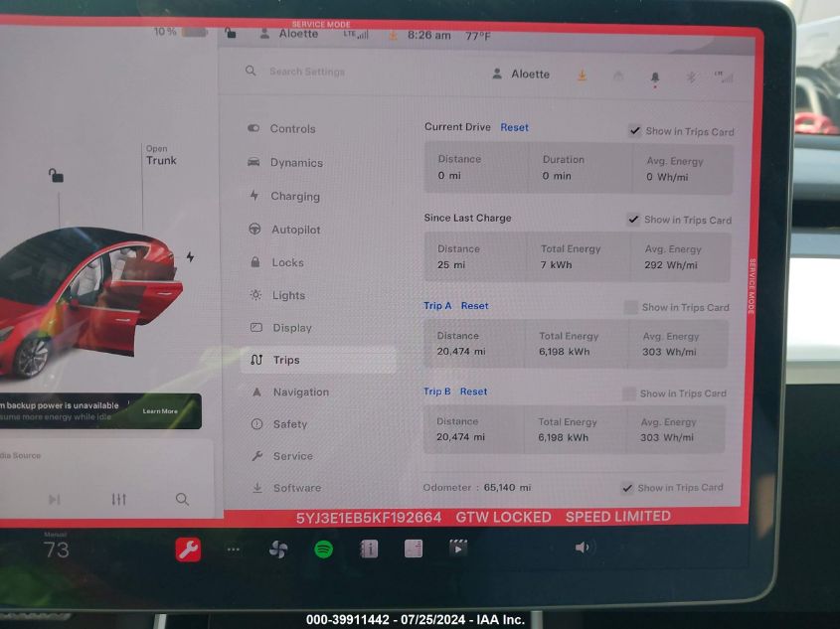The height and width of the screenshot is (629, 840).
Task: Open the Aloette driver profile menu
Action: pyautogui.click(x=522, y=75)
